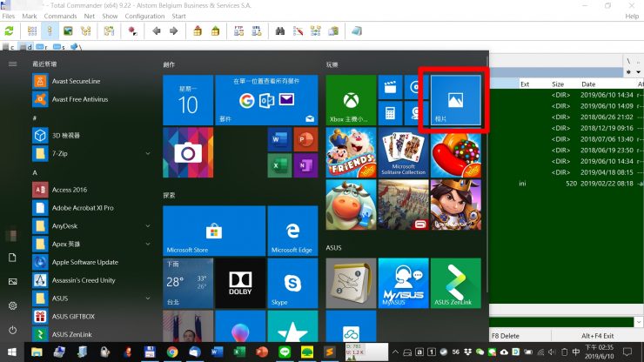Open the Photos tile highlighted in red

pyautogui.click(x=456, y=100)
